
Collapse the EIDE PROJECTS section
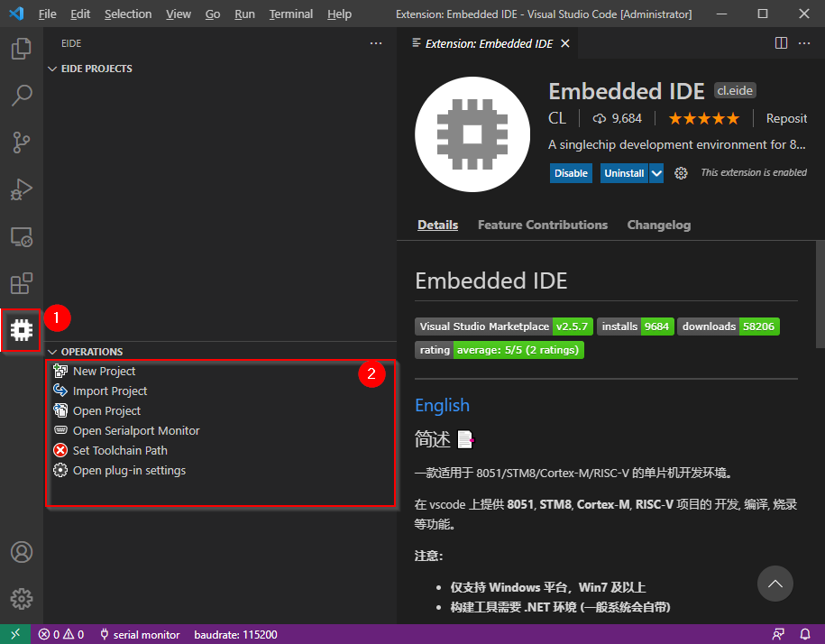tap(52, 69)
